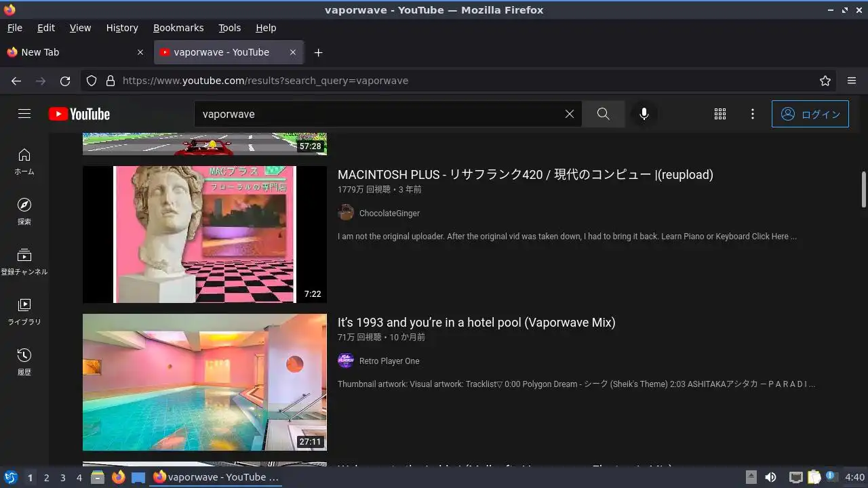
Task: Close the vaporwave - YouTube tab
Action: point(293,52)
